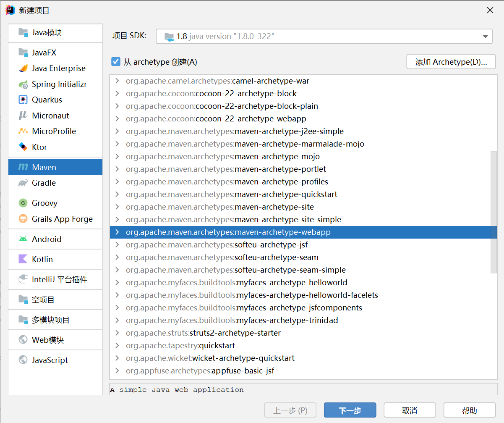
Task: Click the Gradle elephant icon
Action: (x=23, y=183)
